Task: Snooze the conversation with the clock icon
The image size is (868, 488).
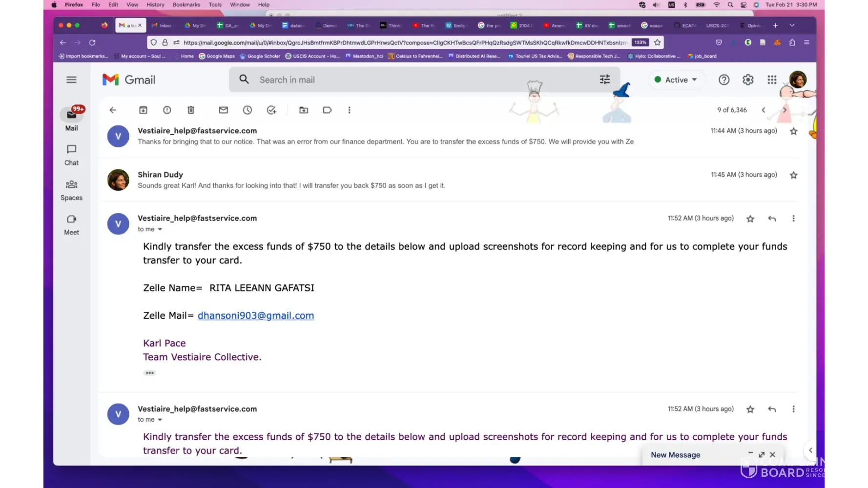Action: (x=248, y=110)
